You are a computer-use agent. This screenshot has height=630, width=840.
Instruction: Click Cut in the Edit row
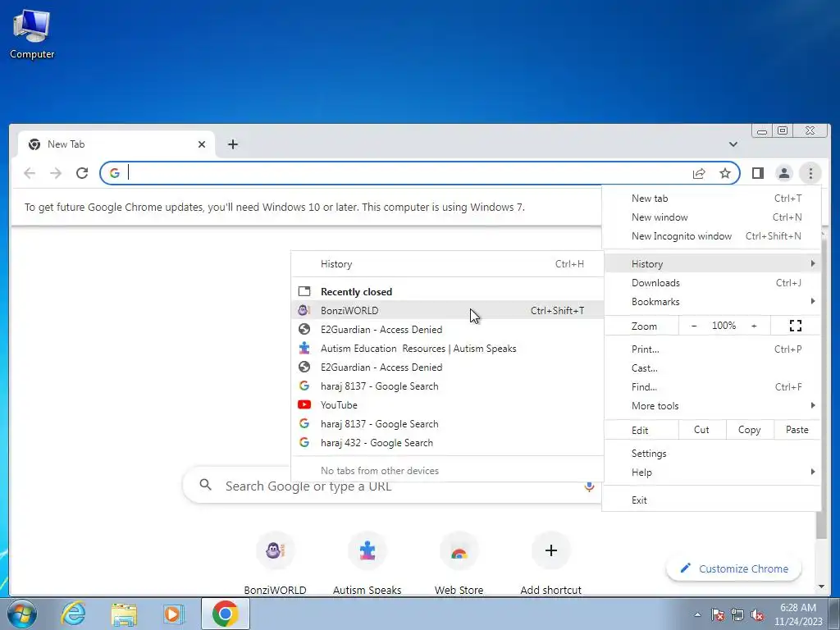pos(702,430)
